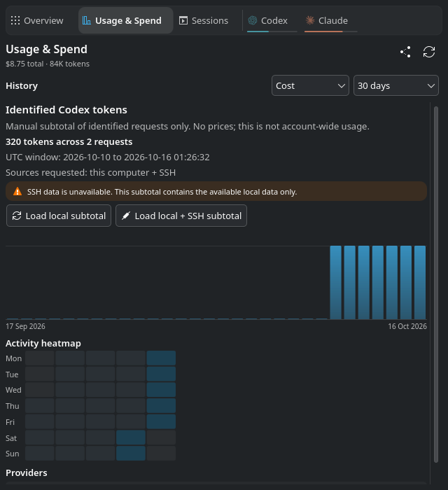Click the orange SSH warning triangle icon
This screenshot has height=490, width=448.
point(17,192)
